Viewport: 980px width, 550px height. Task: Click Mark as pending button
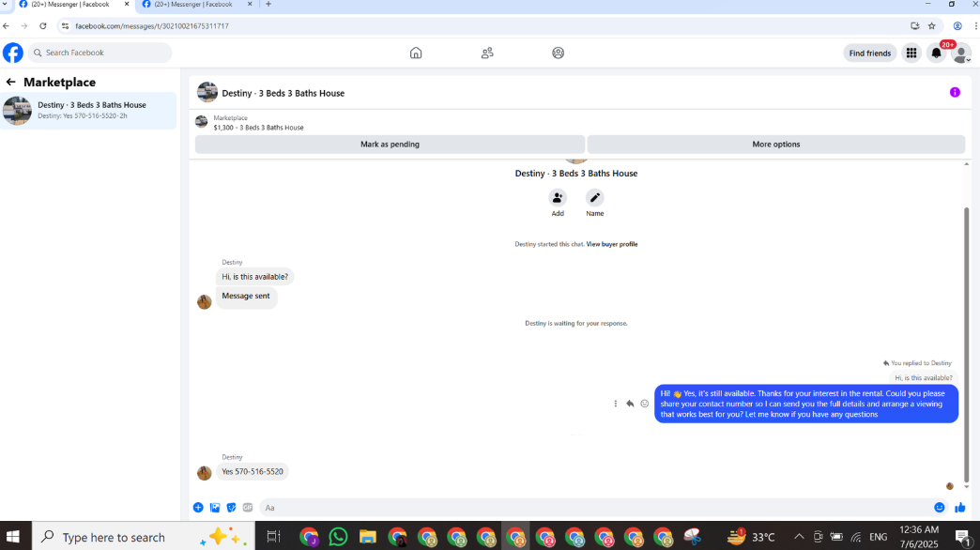(390, 145)
